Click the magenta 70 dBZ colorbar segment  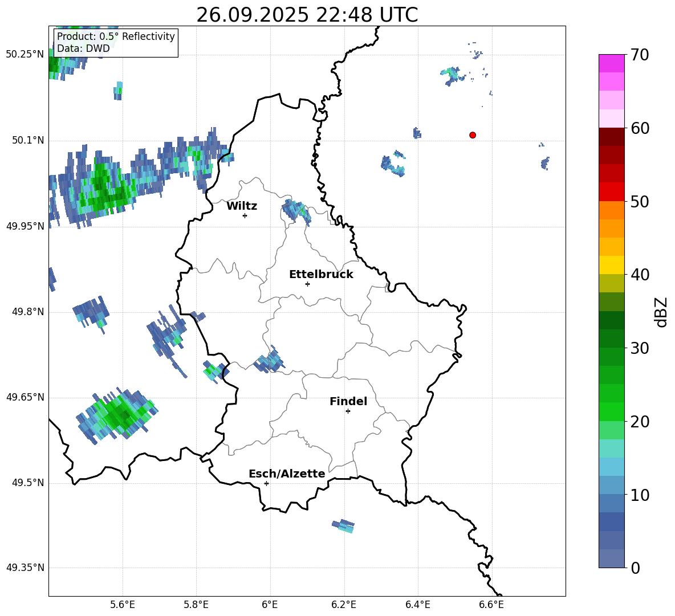tap(612, 63)
